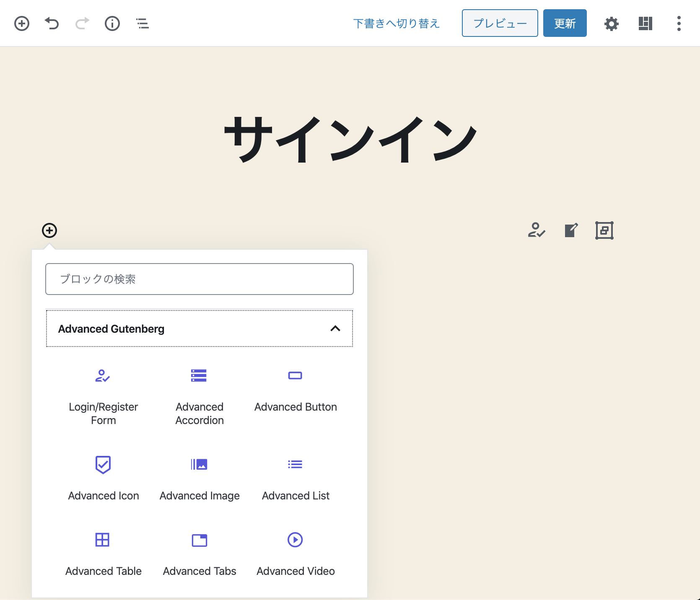This screenshot has width=700, height=600.
Task: Click inside the block search field
Action: coord(199,279)
